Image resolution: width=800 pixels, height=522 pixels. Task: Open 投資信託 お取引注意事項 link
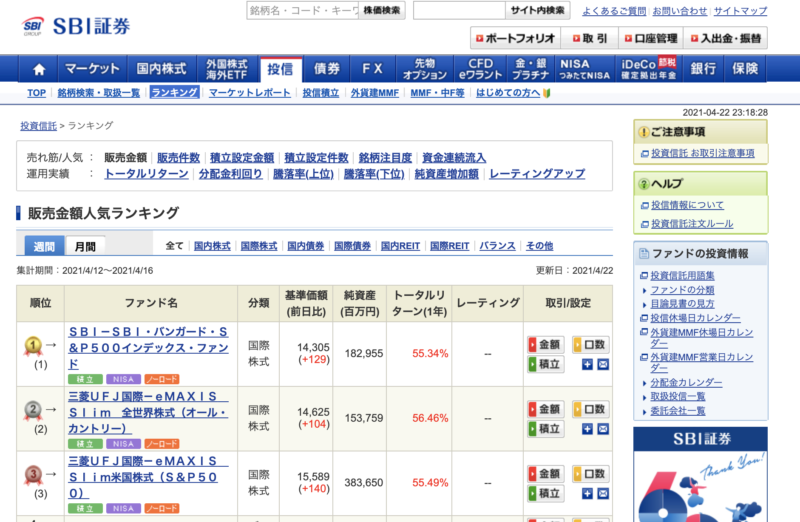click(703, 153)
